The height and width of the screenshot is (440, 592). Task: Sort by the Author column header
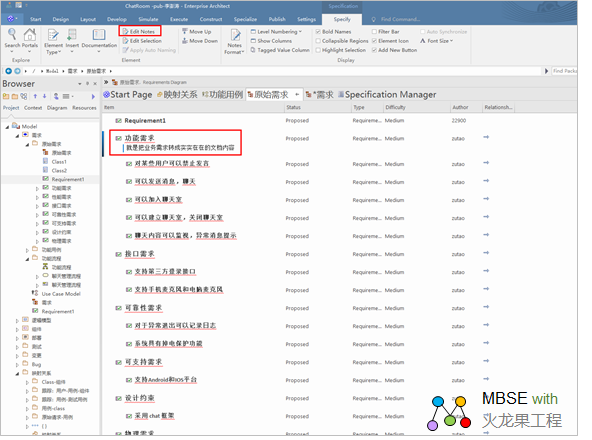point(466,107)
